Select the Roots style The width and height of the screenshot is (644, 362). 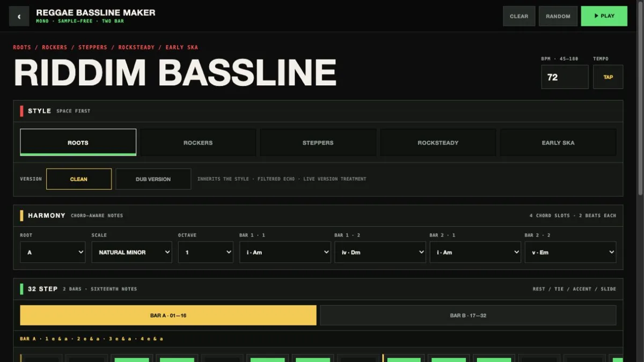coord(78,143)
